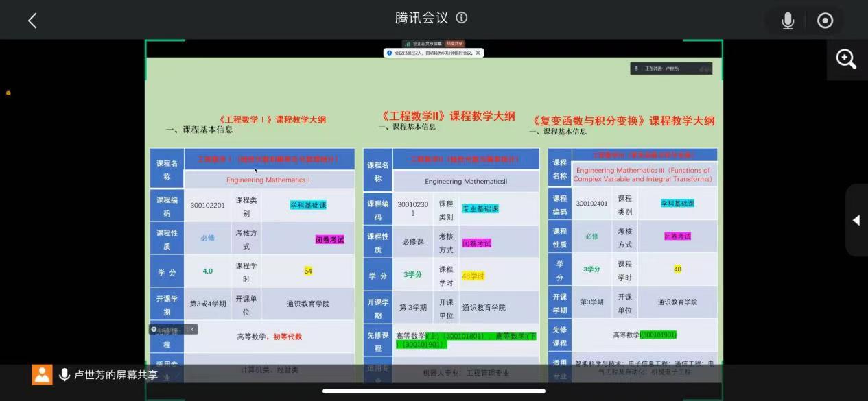This screenshot has width=868, height=401.
Task: Open meeting info next to 腾讯会议 title
Action: (462, 18)
